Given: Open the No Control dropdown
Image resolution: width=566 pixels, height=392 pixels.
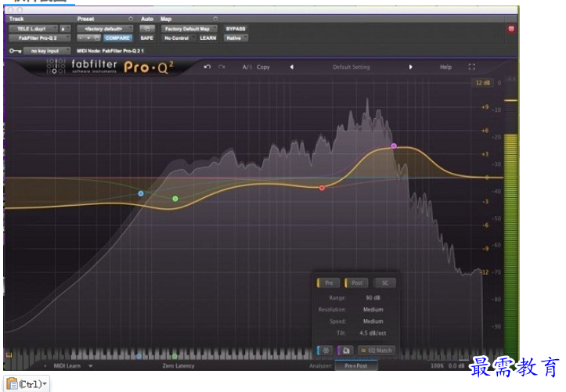Looking at the screenshot, I should click(x=178, y=38).
